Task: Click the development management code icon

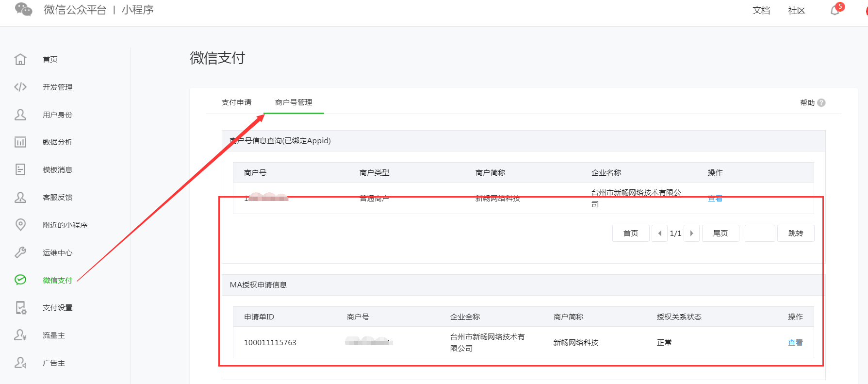Action: [x=20, y=87]
